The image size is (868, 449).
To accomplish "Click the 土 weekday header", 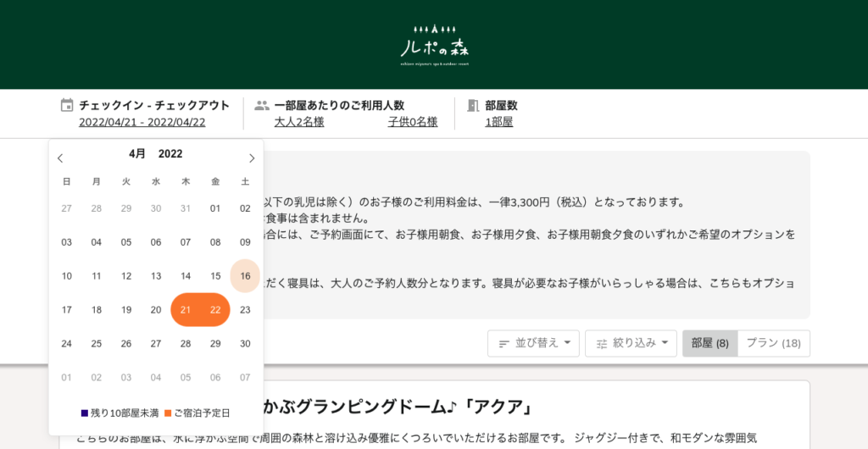I will coord(245,181).
